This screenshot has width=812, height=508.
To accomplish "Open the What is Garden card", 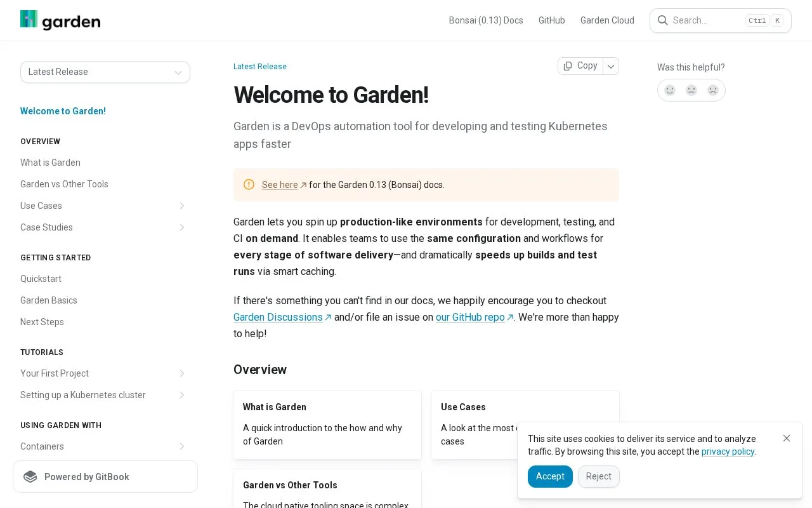I will pyautogui.click(x=327, y=425).
